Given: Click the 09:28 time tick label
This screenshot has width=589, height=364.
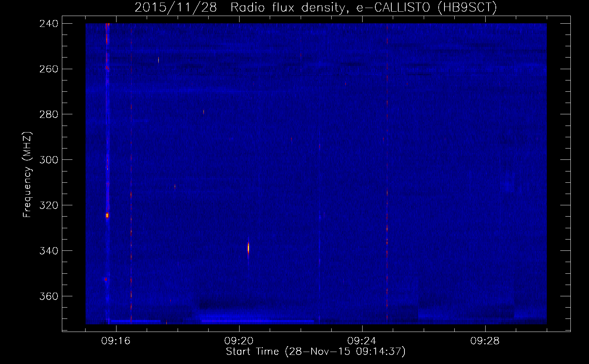Looking at the screenshot, I should click(x=485, y=341).
